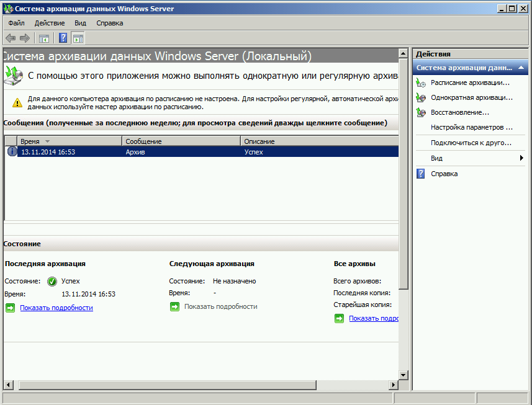Open the Действие menu

pos(50,23)
